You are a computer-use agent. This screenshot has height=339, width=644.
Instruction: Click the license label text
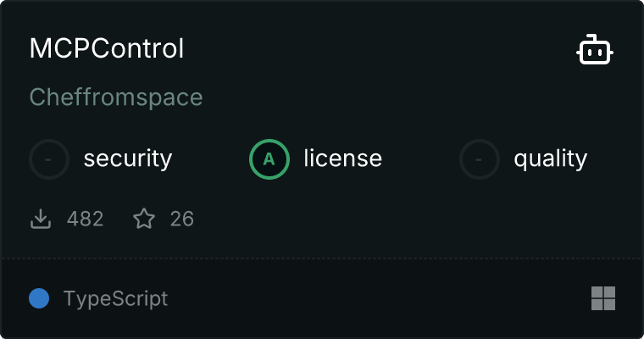tap(342, 158)
